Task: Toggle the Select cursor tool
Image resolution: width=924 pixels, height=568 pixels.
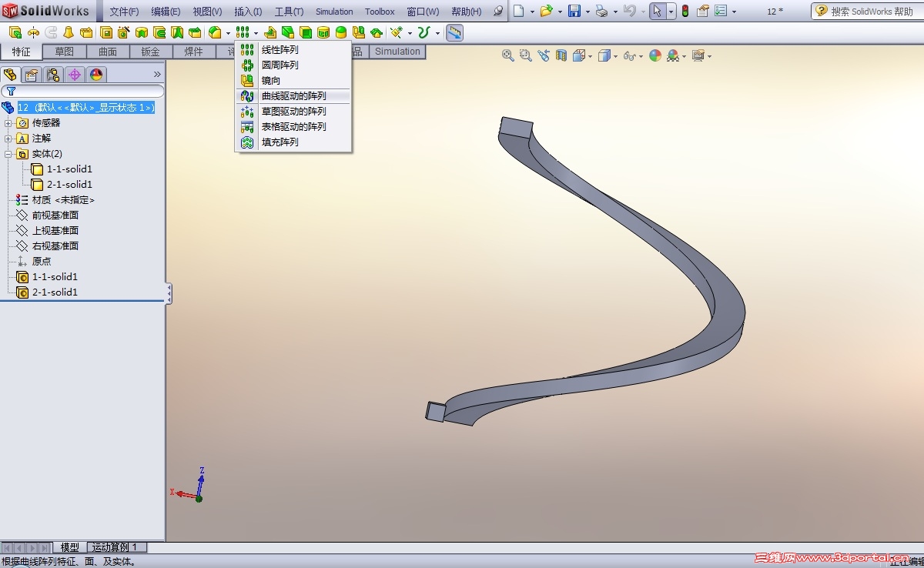Action: (x=657, y=11)
